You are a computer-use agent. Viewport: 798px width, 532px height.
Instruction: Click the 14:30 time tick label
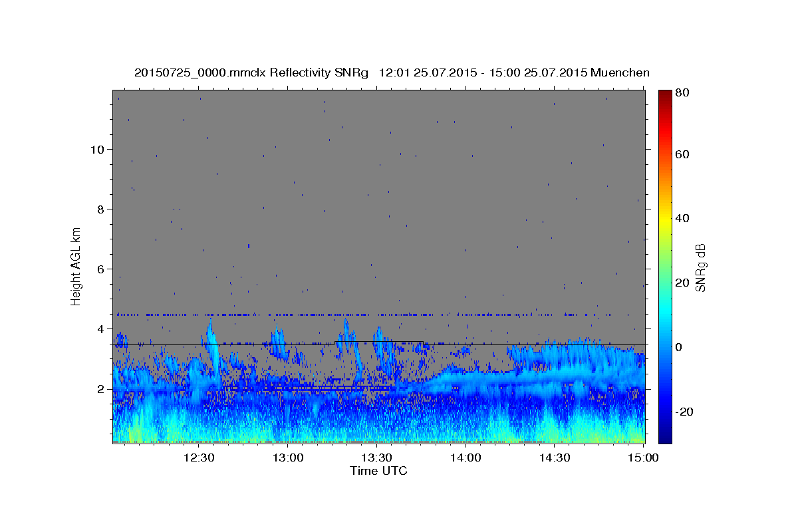555,458
